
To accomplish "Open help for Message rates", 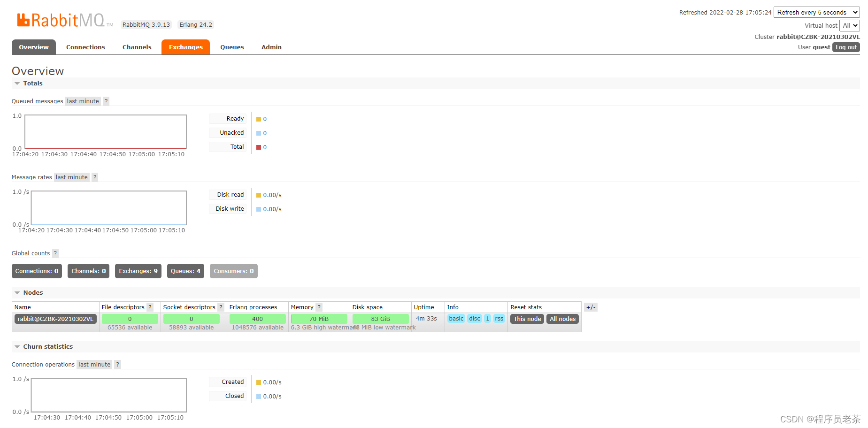I will click(x=95, y=177).
